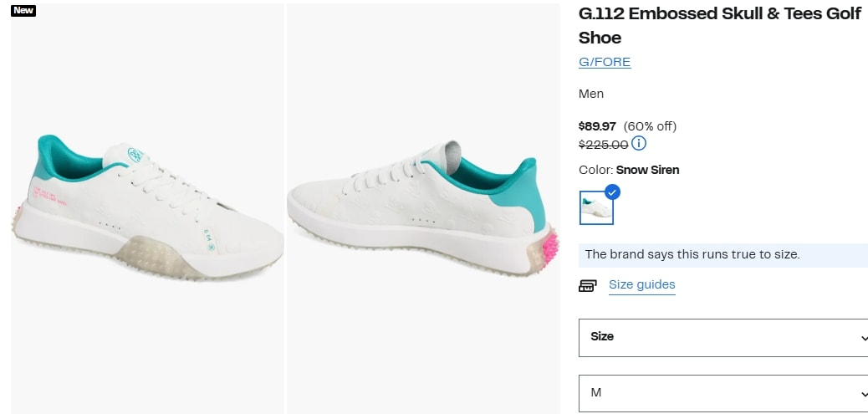868x414 pixels.
Task: Click the Men category label
Action: [591, 94]
